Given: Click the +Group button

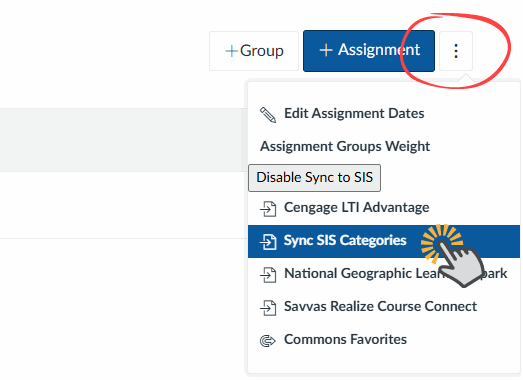Looking at the screenshot, I should [254, 51].
